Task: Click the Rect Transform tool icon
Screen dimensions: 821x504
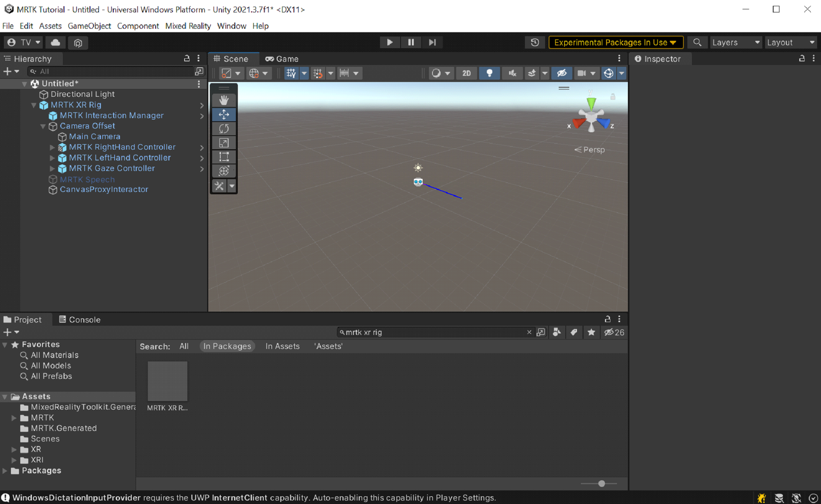Action: point(224,157)
